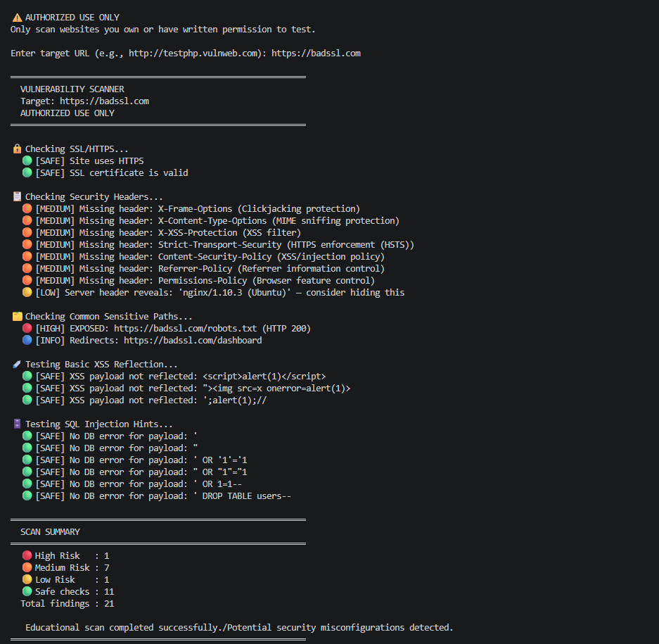Click the Medium Risk count value 7
The width and height of the screenshot is (659, 644).
point(107,568)
